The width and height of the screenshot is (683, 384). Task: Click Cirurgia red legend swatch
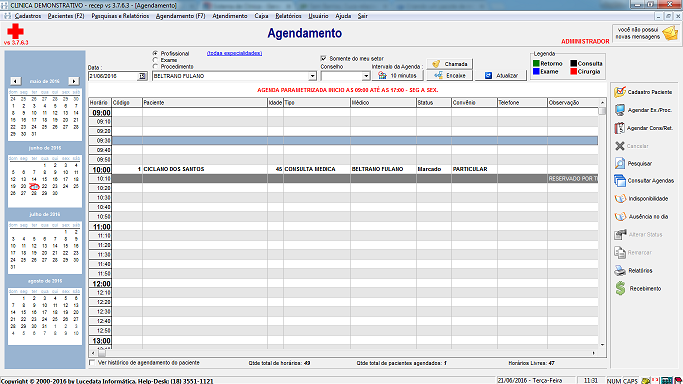[574, 71]
